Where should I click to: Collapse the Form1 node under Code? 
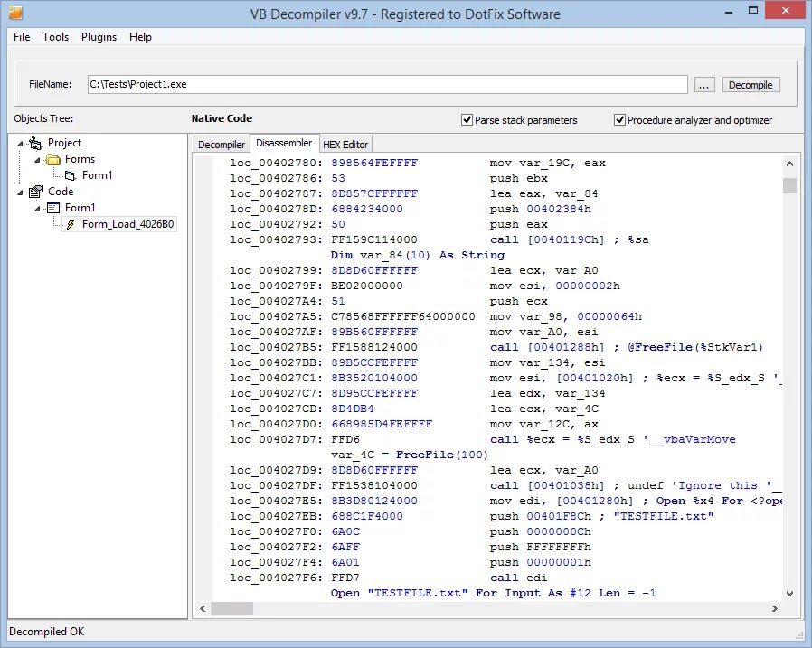click(x=37, y=209)
